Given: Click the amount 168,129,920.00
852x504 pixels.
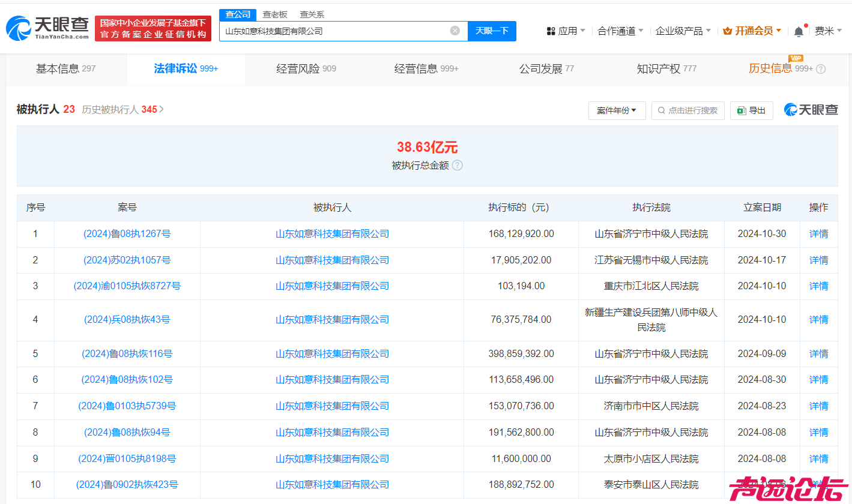Looking at the screenshot, I should (521, 234).
